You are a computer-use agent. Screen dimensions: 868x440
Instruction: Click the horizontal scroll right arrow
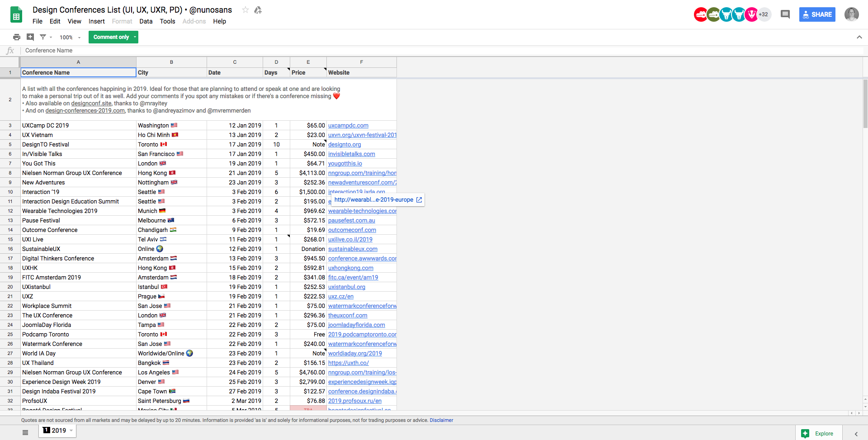pos(859,413)
